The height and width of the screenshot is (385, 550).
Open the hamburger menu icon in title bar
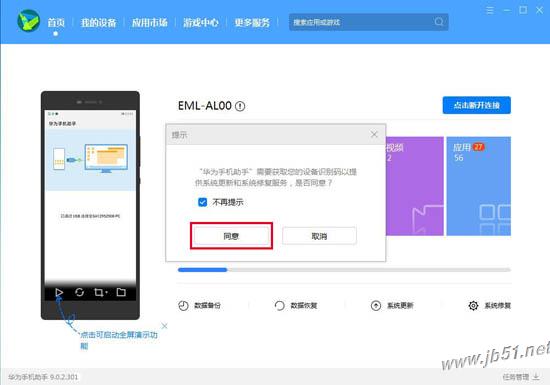pyautogui.click(x=490, y=10)
